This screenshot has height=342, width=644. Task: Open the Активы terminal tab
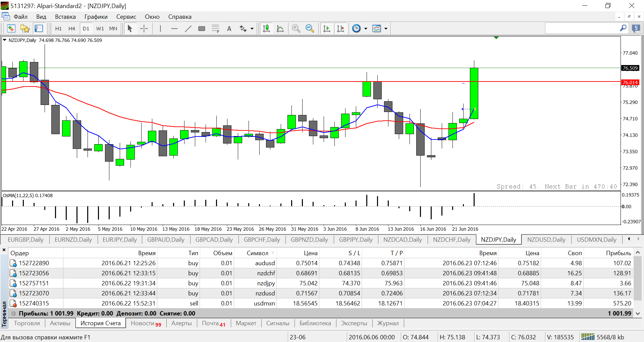coord(60,323)
